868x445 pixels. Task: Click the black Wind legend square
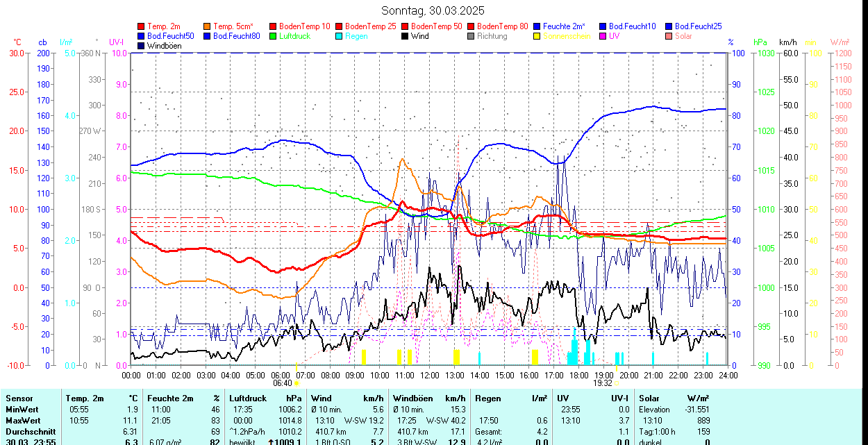(x=406, y=36)
